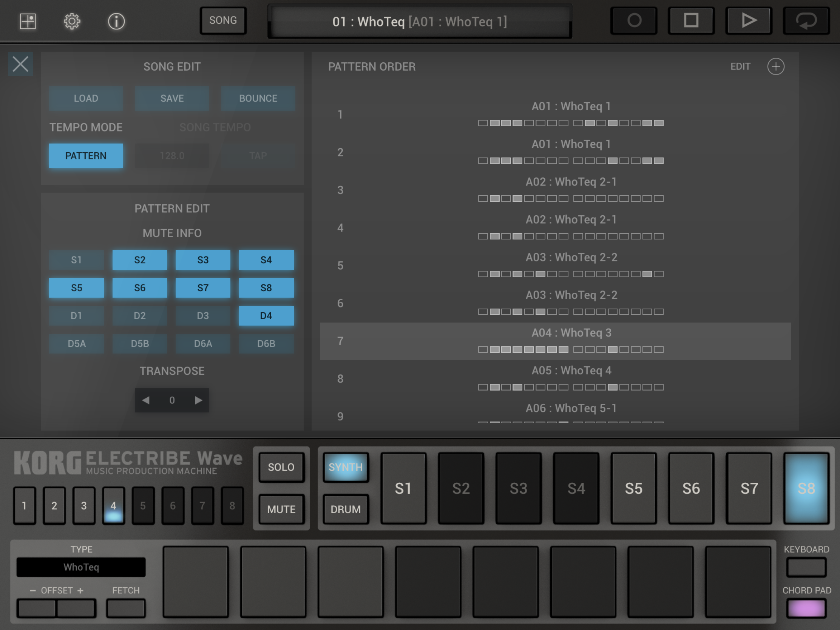This screenshot has height=630, width=840.
Task: Click the BOUNCE button
Action: 258,98
